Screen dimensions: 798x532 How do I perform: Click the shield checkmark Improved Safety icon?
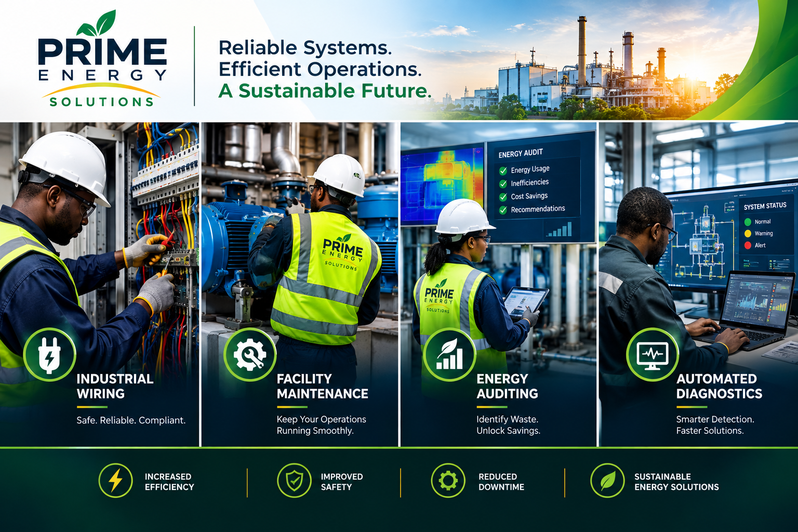[294, 481]
